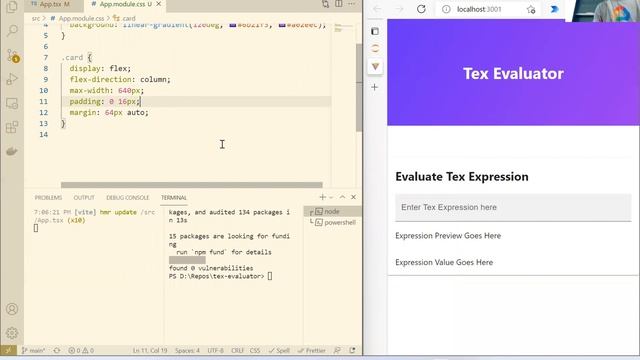This screenshot has width=640, height=360.
Task: Open Accounts menu in activity bar
Action: click(x=12, y=309)
